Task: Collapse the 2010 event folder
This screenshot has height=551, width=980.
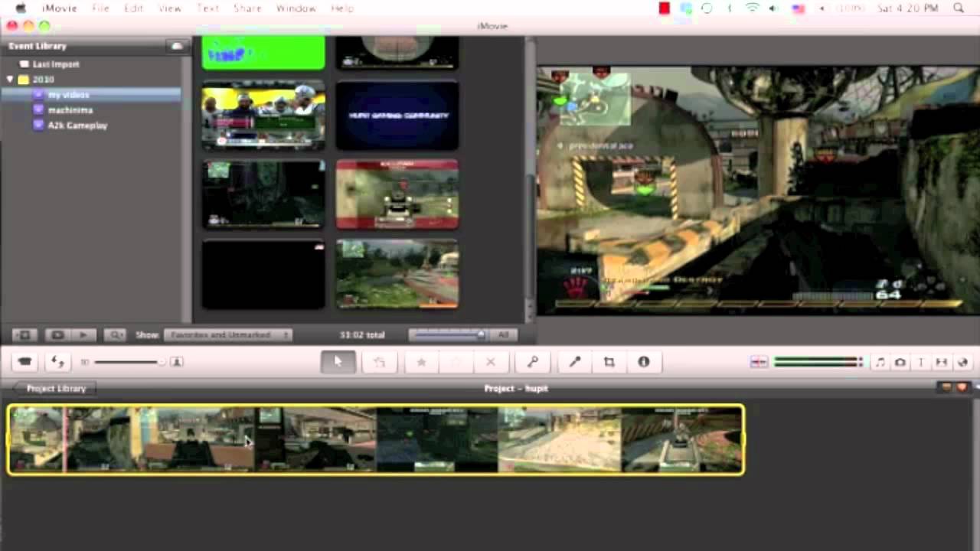Action: [10, 80]
